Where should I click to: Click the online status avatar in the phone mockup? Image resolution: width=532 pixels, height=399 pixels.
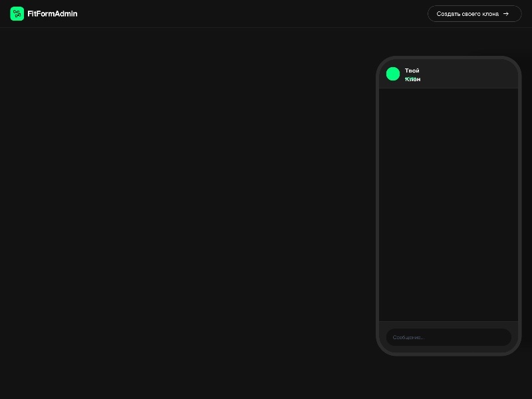coord(393,74)
